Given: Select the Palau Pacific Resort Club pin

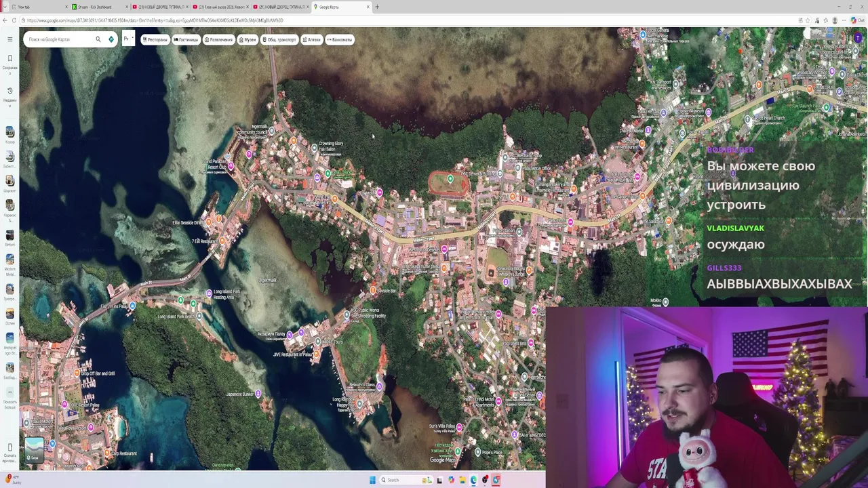Looking at the screenshot, I should [231, 165].
